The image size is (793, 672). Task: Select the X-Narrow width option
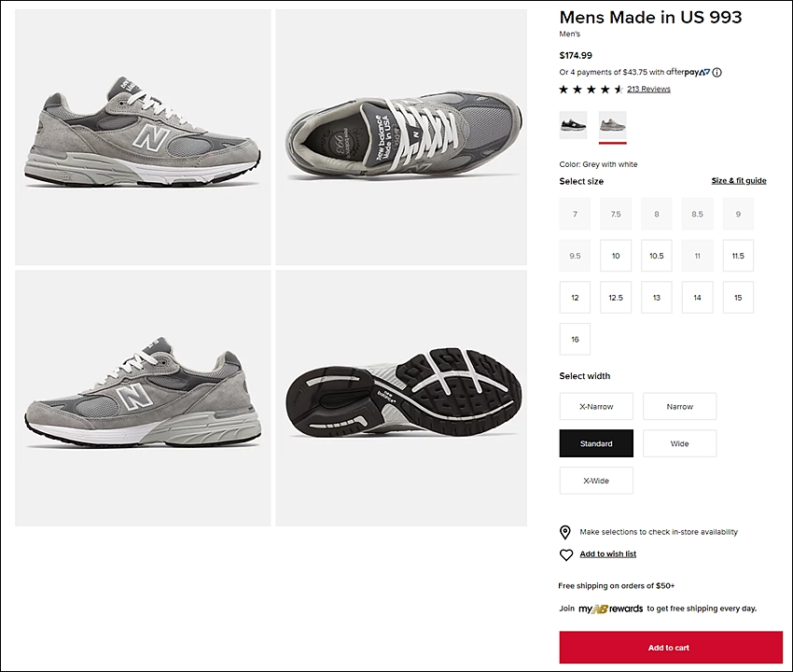pyautogui.click(x=596, y=406)
